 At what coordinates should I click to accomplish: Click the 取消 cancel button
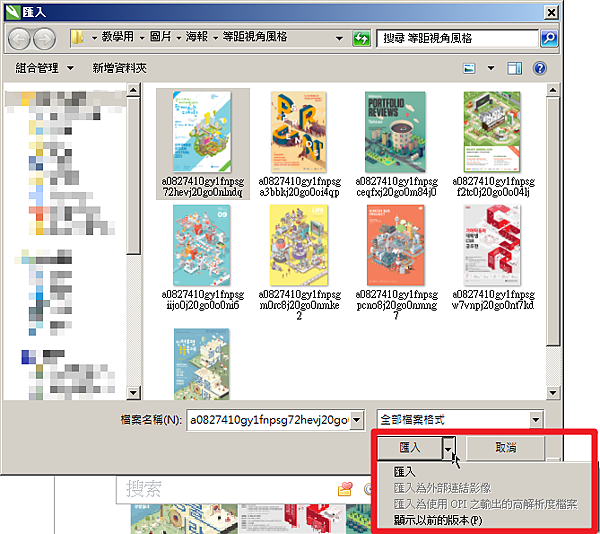click(505, 448)
